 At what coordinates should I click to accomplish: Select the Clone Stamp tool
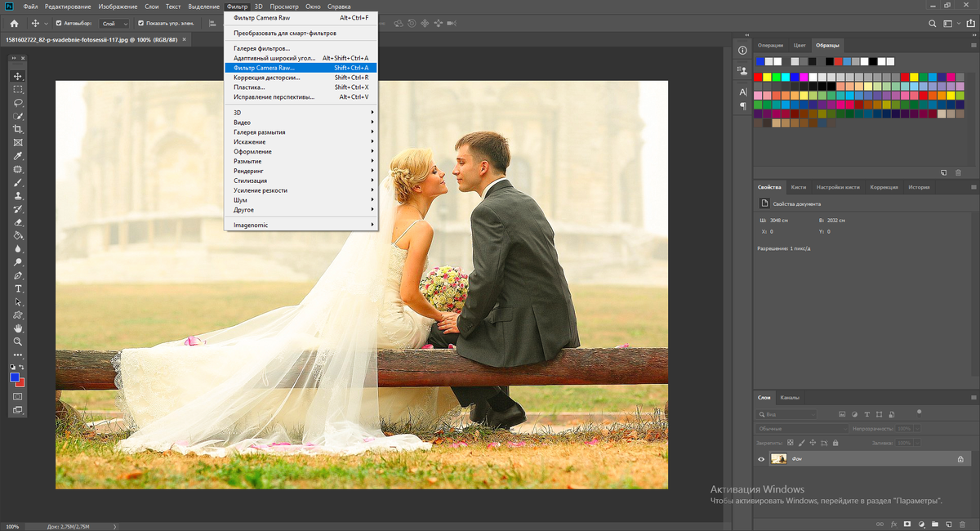point(18,196)
